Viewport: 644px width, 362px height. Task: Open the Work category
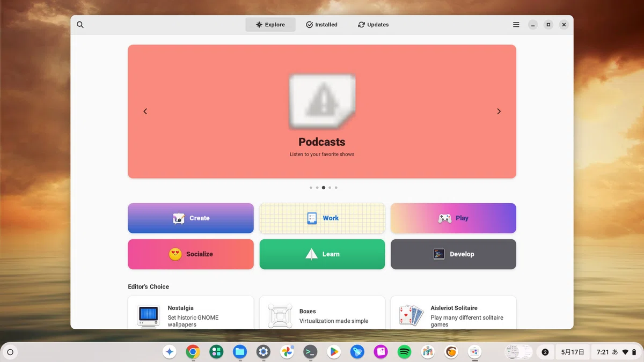tap(322, 218)
